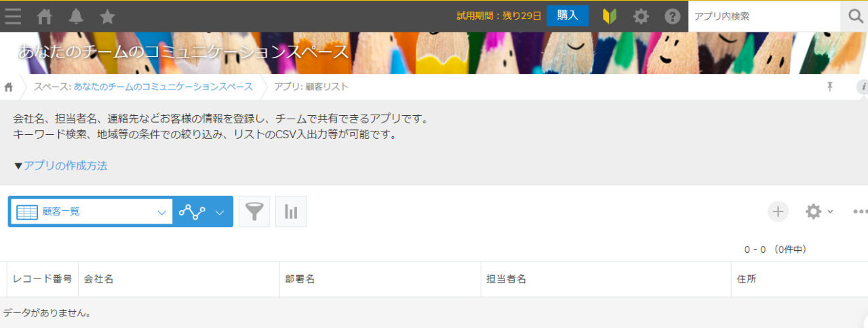Go to portal via top home icon
This screenshot has height=328, width=868.
(45, 17)
